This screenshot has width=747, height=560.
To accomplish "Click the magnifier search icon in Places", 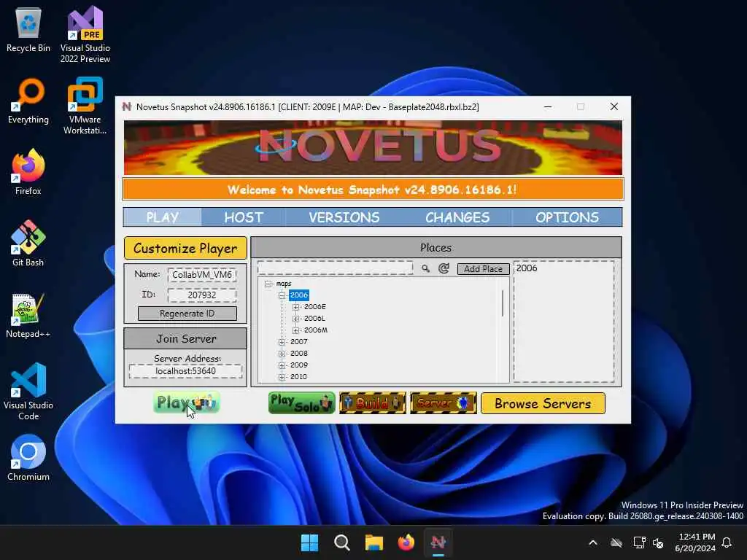I will click(425, 268).
